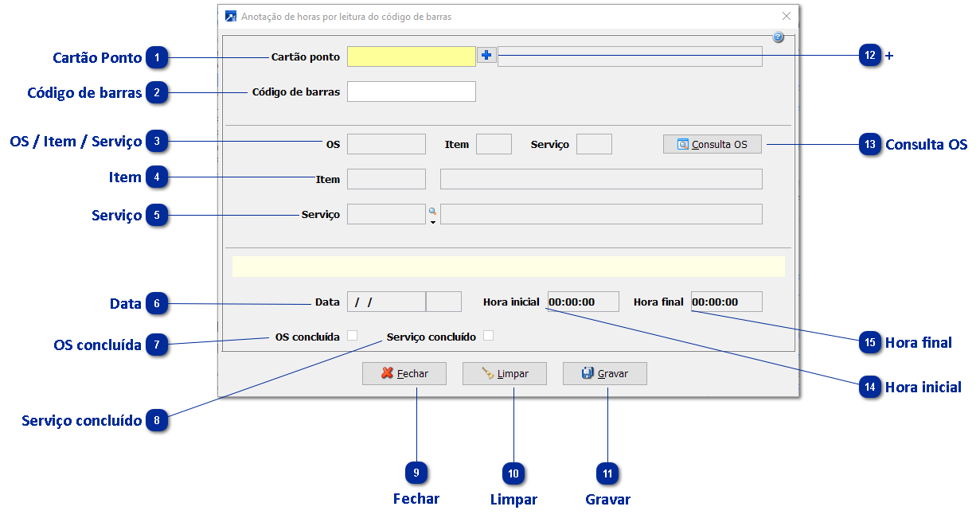Viewport: 980px width, 522px height.
Task: Open the help question-mark icon
Action: (779, 37)
